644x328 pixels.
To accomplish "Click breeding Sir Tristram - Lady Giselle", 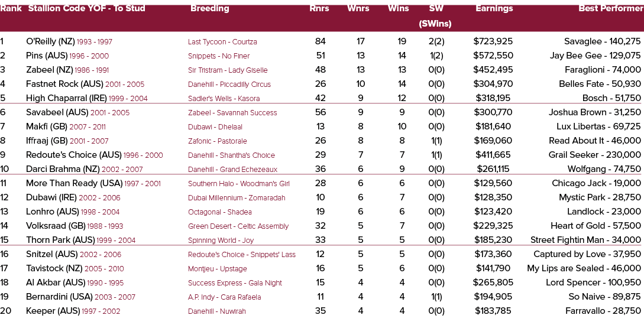I will pos(228,70).
